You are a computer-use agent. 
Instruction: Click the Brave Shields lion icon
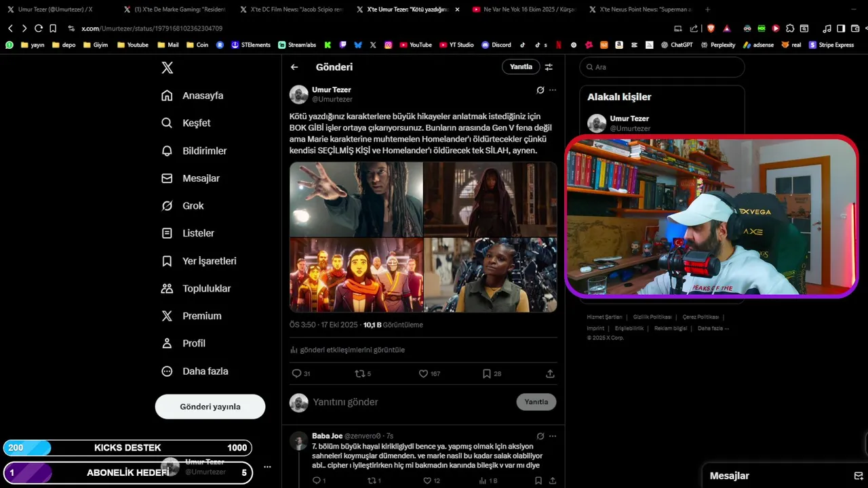tap(711, 28)
